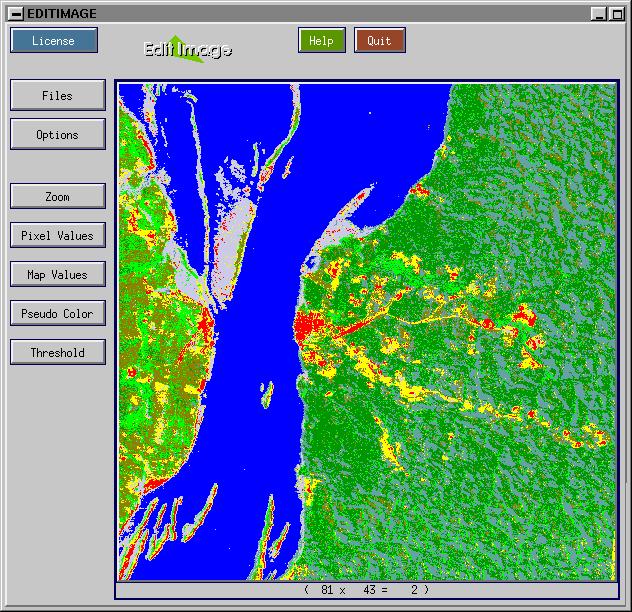Open the Files panel button
Screen dimensions: 632x612
tap(58, 95)
